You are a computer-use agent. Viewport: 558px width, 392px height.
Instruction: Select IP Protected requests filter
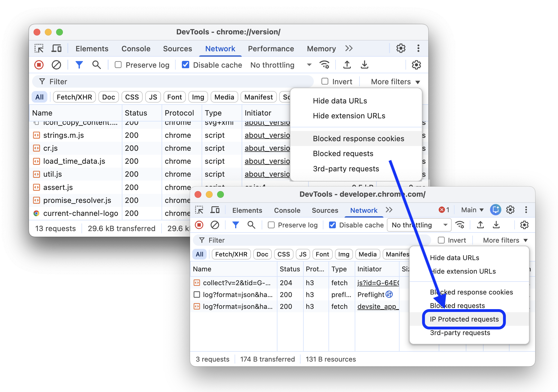[464, 319]
